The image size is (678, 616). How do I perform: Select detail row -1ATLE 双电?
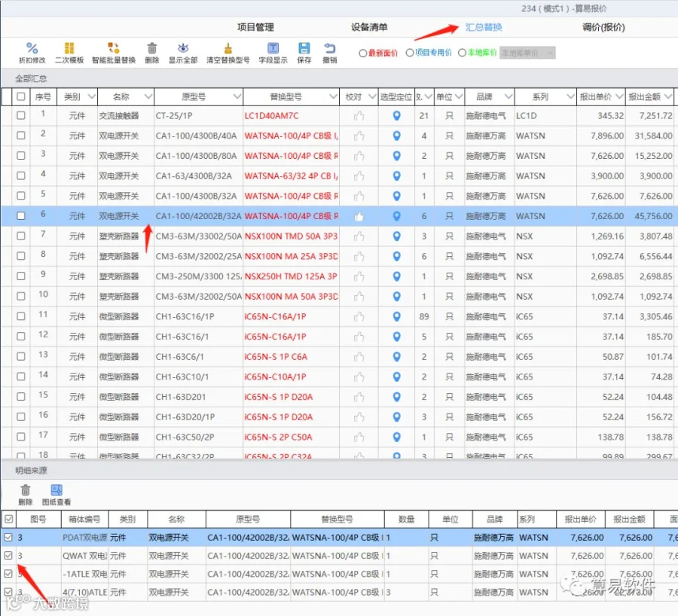(340, 574)
